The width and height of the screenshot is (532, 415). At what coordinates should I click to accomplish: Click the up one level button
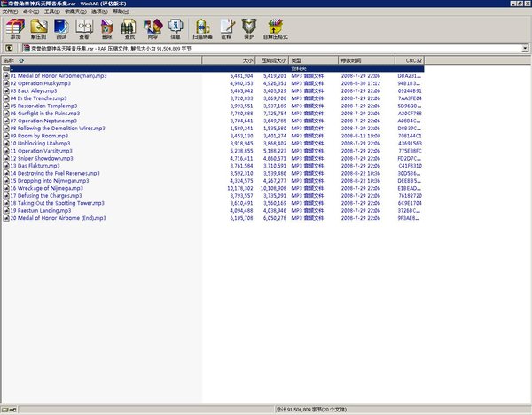point(9,48)
